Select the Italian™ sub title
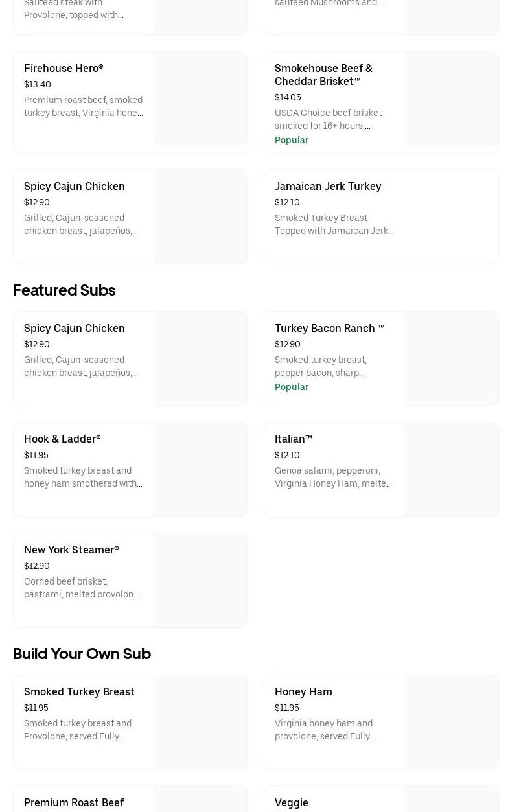Viewport: 521px width, 812px height. (294, 439)
